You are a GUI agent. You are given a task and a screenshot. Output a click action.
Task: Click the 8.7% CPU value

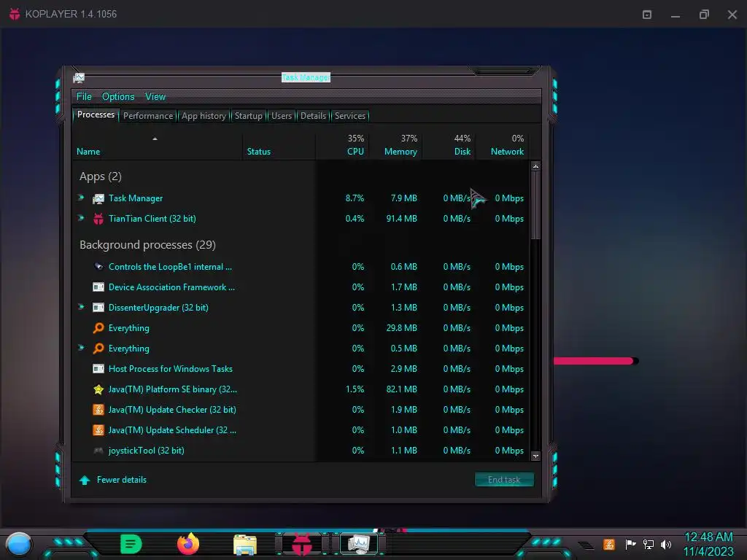[x=355, y=198]
